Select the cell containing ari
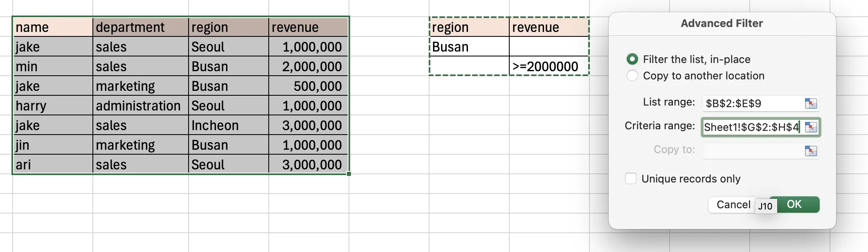Screen dimensions: 868x252 (53, 164)
